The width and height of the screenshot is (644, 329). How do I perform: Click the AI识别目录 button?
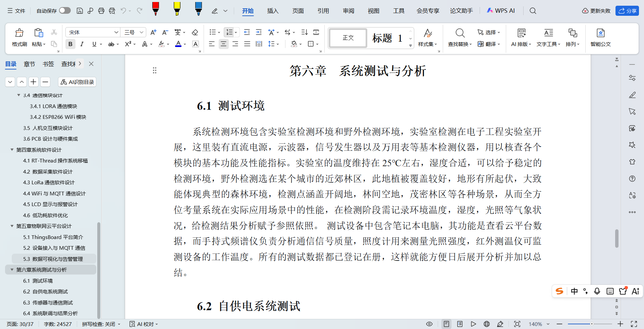coord(77,82)
